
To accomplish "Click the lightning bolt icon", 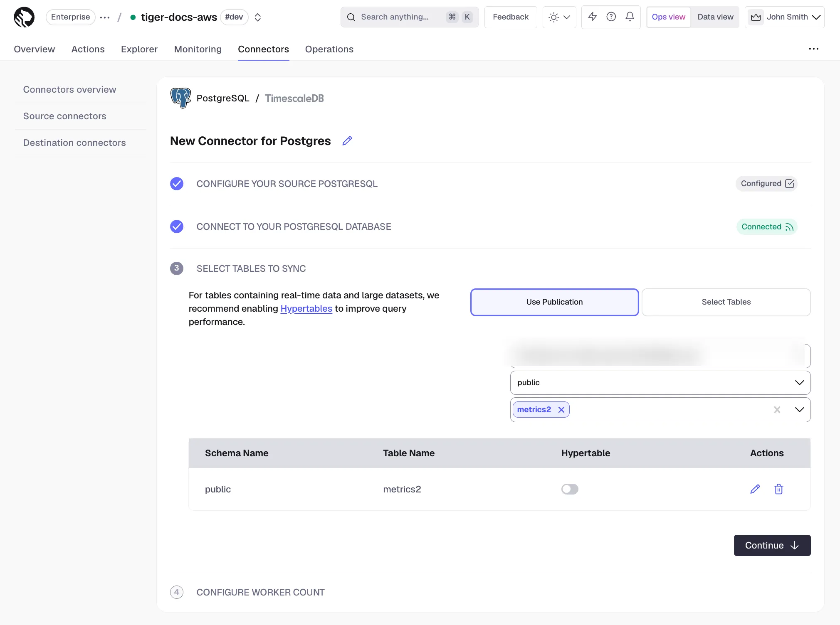I will point(592,17).
